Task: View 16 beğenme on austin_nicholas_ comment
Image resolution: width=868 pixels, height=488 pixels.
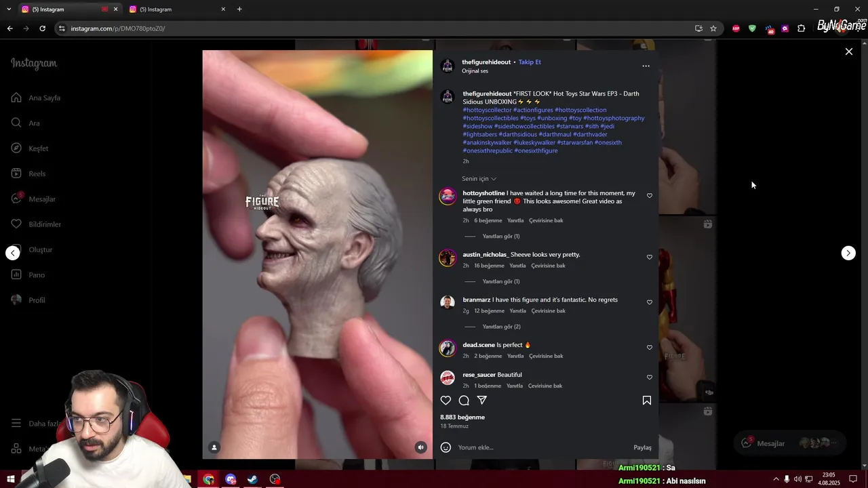Action: pyautogui.click(x=489, y=266)
